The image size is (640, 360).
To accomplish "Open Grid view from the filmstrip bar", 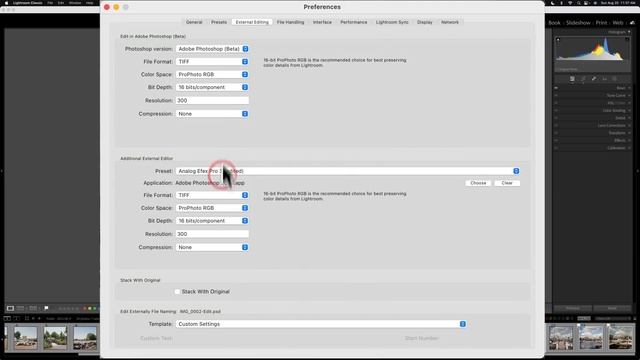I will coord(27,318).
